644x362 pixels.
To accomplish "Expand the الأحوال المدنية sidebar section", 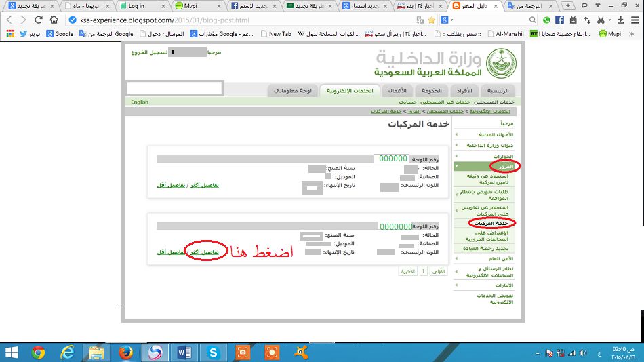I will click(x=496, y=134).
